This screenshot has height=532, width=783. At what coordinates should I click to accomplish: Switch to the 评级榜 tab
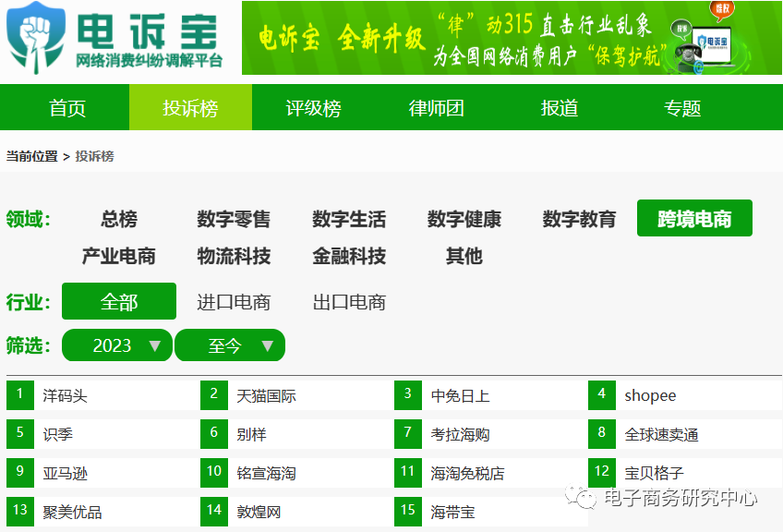tap(313, 108)
